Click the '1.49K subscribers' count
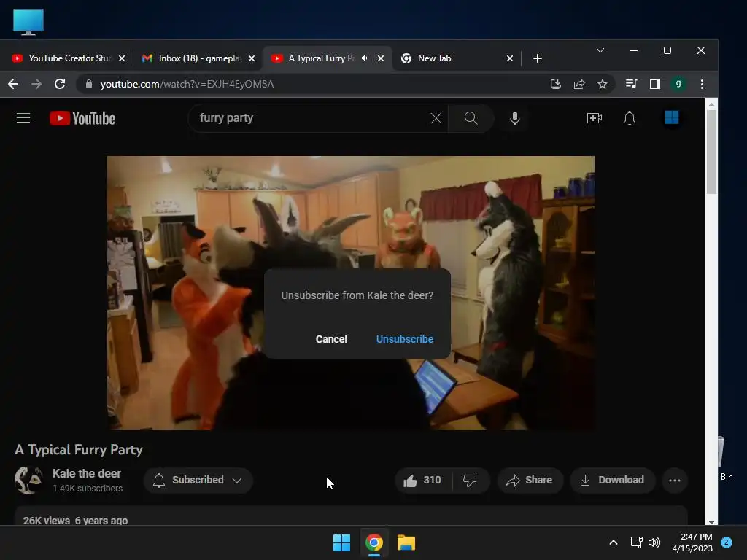 pyautogui.click(x=88, y=489)
